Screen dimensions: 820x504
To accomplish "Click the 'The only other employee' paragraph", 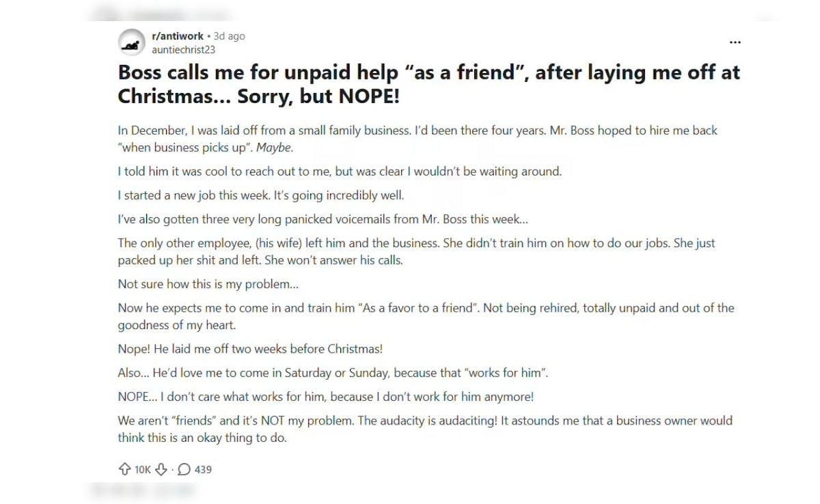I will (x=416, y=251).
